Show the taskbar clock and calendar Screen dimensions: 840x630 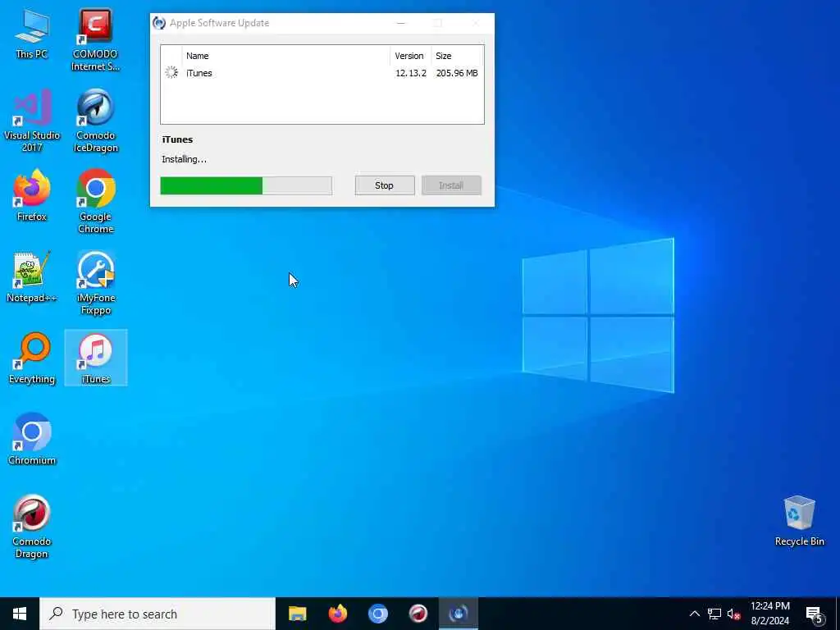[769, 614]
